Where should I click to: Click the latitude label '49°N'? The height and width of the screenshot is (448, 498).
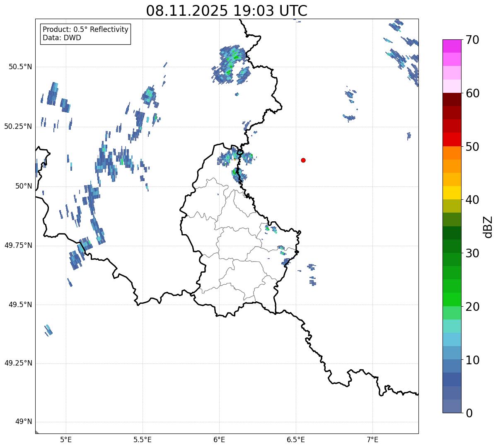(24, 422)
